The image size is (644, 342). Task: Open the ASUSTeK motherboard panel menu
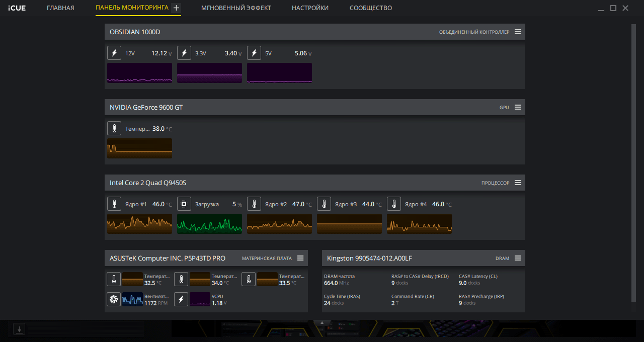tap(300, 258)
